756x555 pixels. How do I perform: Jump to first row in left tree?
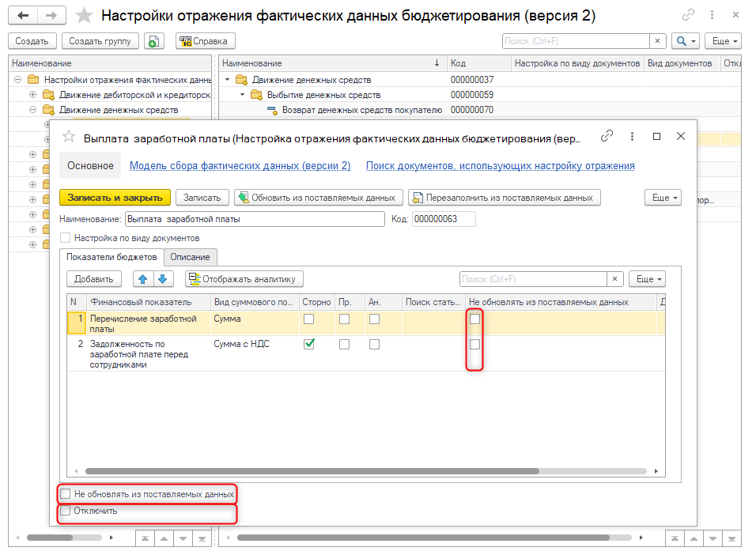click(x=145, y=538)
